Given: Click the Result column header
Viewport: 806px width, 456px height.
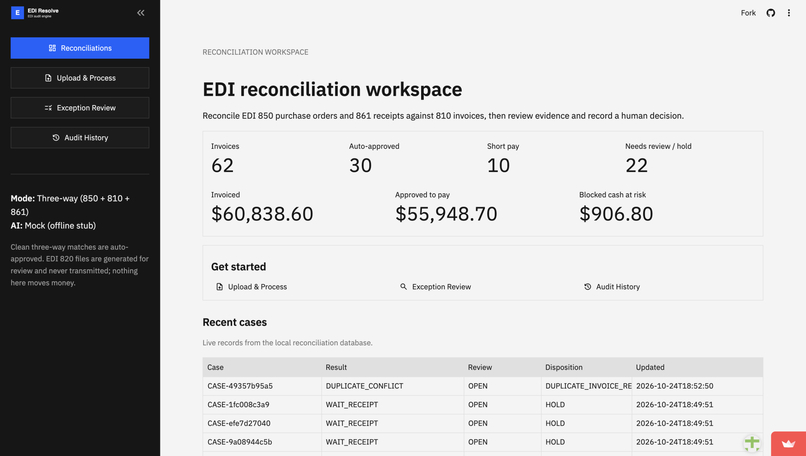Looking at the screenshot, I should pos(393,367).
